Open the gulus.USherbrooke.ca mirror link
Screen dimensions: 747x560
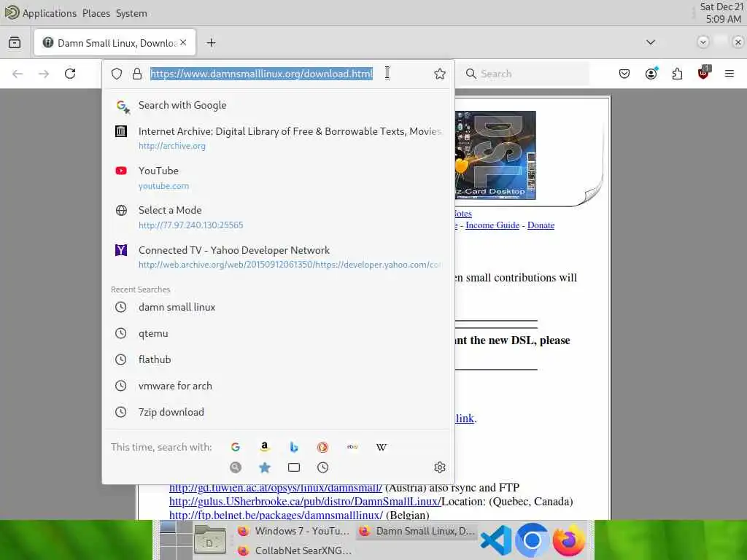click(x=305, y=502)
